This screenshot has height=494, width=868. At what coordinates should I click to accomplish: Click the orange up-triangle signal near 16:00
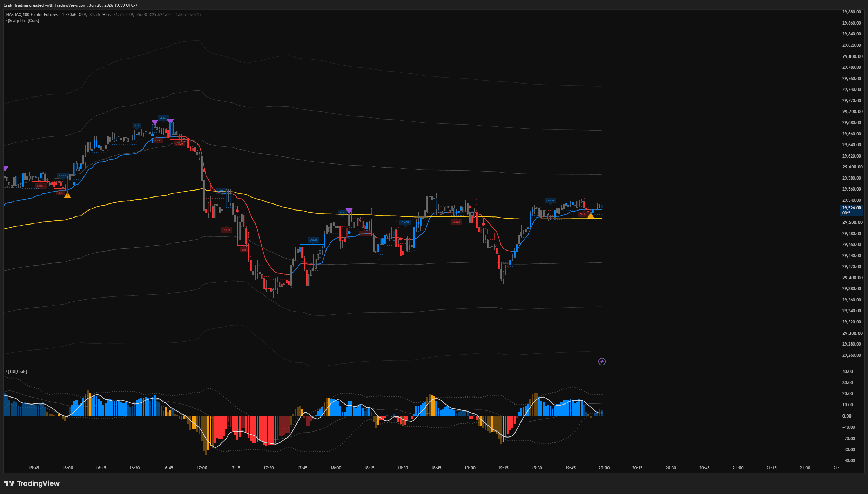(67, 195)
